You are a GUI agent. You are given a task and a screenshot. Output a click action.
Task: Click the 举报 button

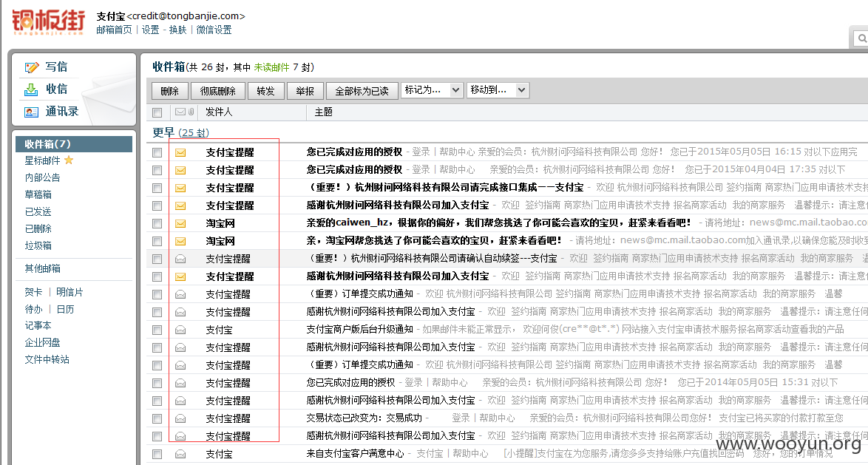[305, 91]
